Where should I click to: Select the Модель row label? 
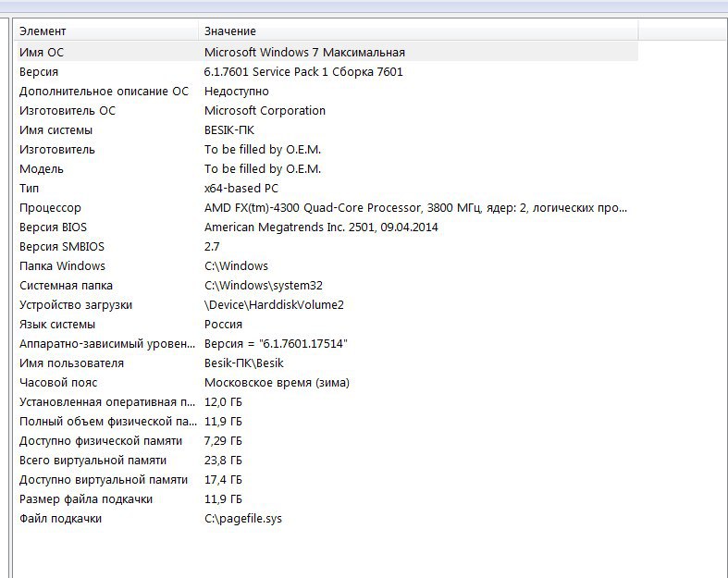(x=42, y=169)
